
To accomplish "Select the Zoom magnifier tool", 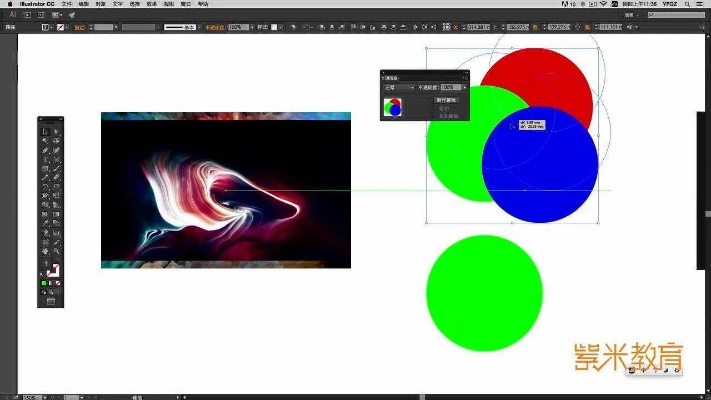I will pos(57,251).
